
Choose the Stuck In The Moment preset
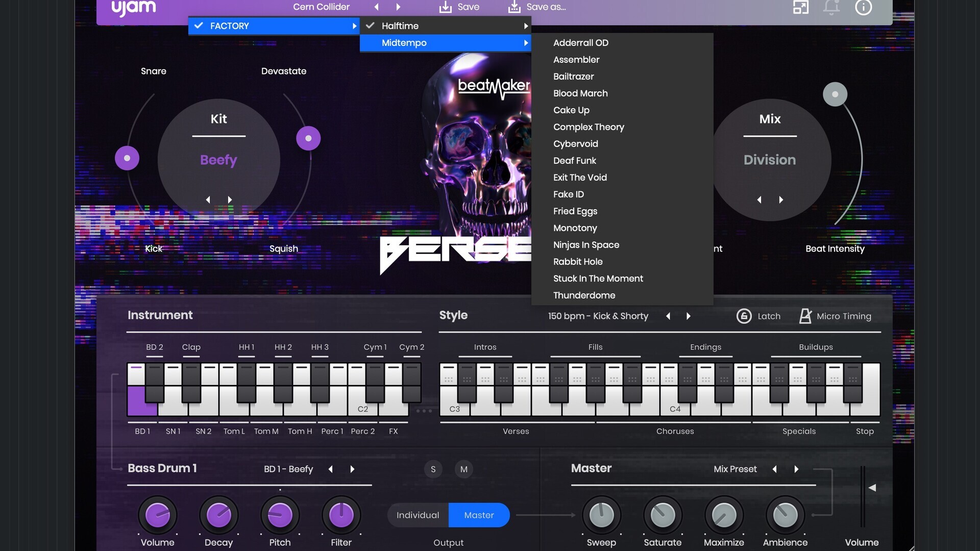pyautogui.click(x=622, y=279)
